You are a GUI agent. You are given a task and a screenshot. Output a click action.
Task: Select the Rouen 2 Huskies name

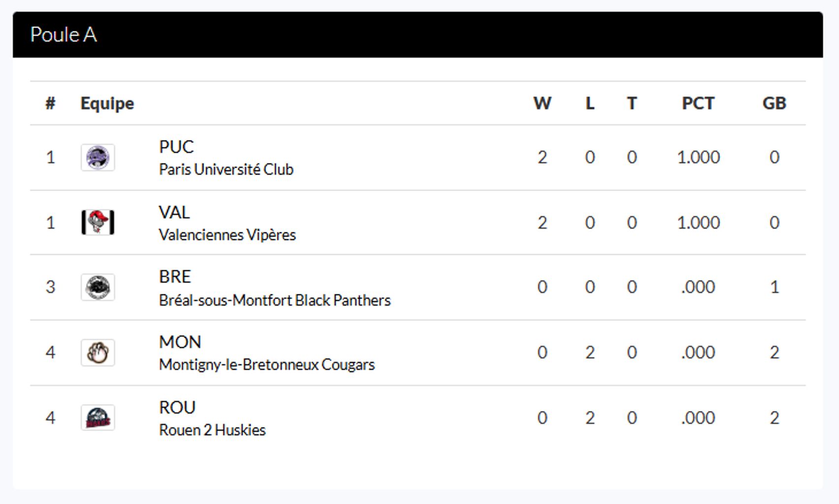tap(212, 430)
